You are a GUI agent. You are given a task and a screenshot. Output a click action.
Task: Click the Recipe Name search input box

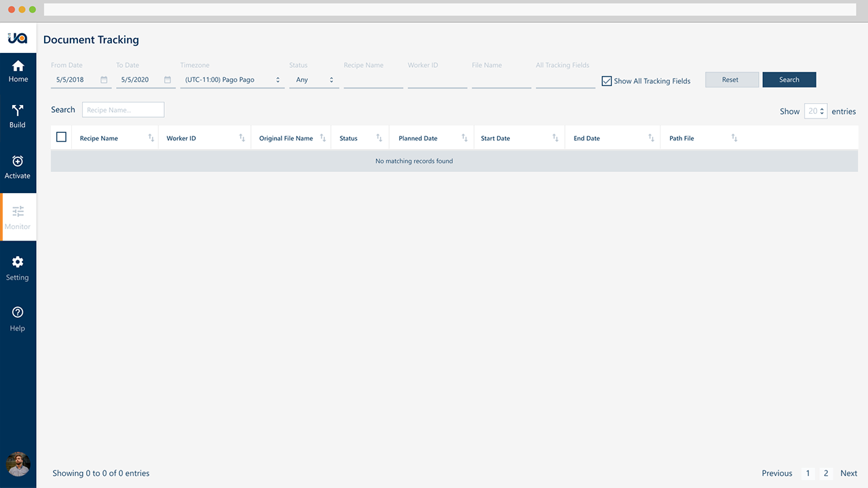pyautogui.click(x=123, y=110)
